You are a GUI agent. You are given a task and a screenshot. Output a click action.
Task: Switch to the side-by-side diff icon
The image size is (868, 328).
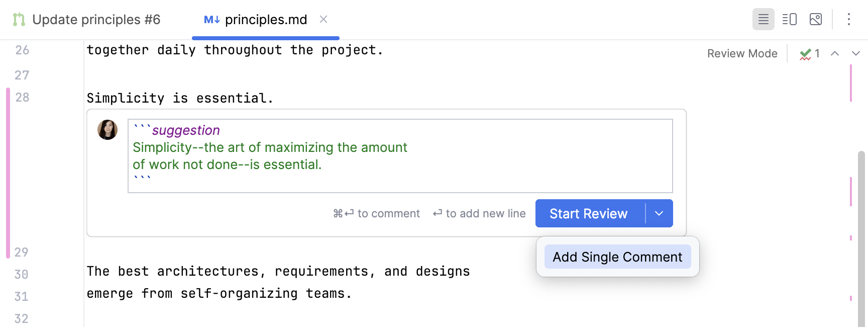790,19
